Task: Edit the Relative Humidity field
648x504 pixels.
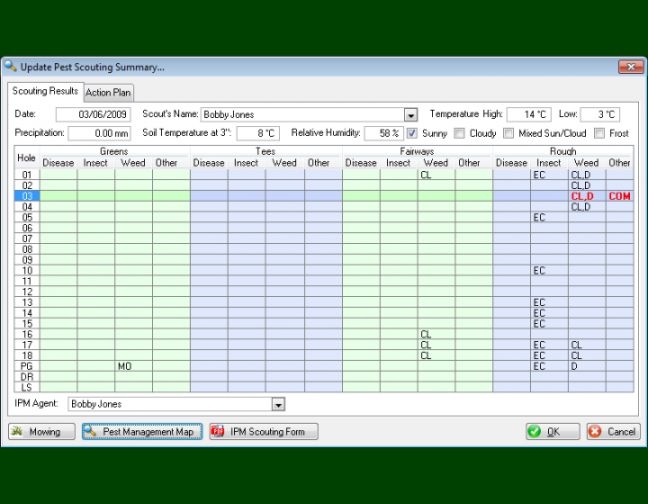Action: coord(382,133)
